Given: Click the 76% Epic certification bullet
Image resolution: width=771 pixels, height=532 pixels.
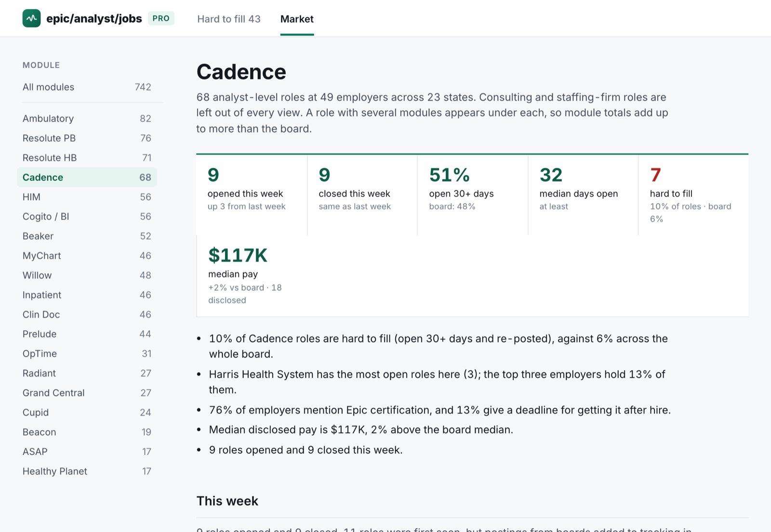Looking at the screenshot, I should pos(439,410).
